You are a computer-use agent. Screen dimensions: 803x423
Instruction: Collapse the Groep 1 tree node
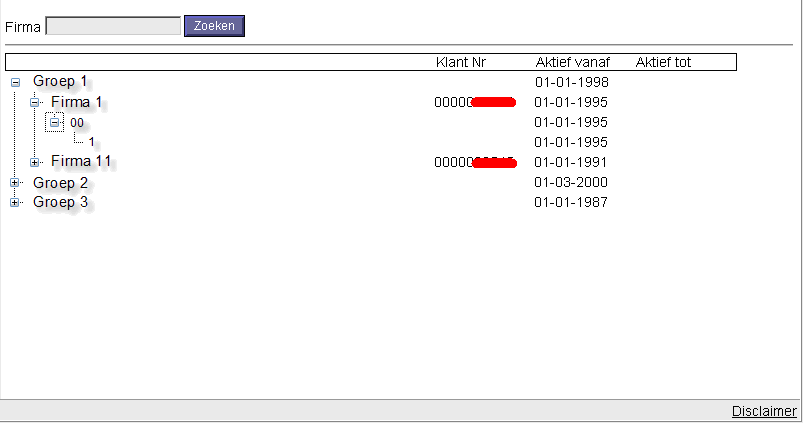click(x=15, y=82)
